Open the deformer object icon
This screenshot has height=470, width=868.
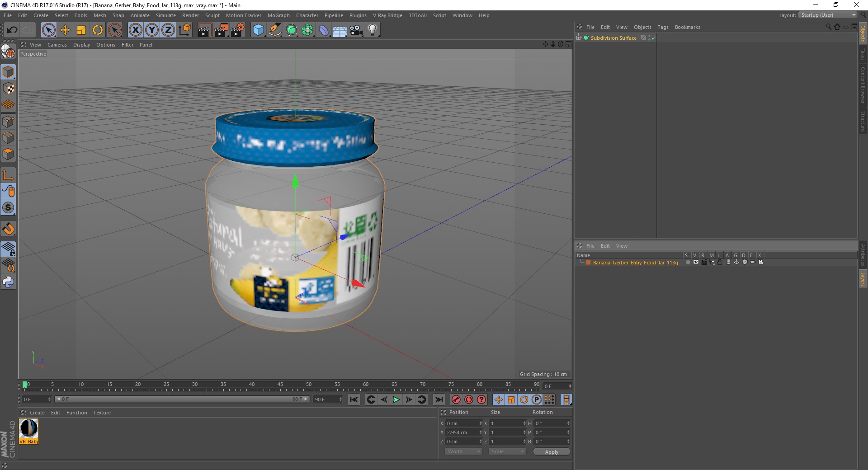coord(324,30)
